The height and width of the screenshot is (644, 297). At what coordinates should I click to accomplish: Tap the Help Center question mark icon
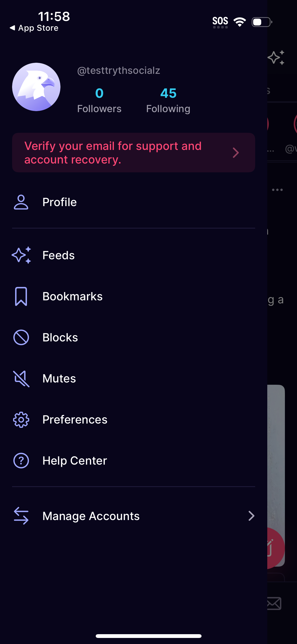pos(21,461)
